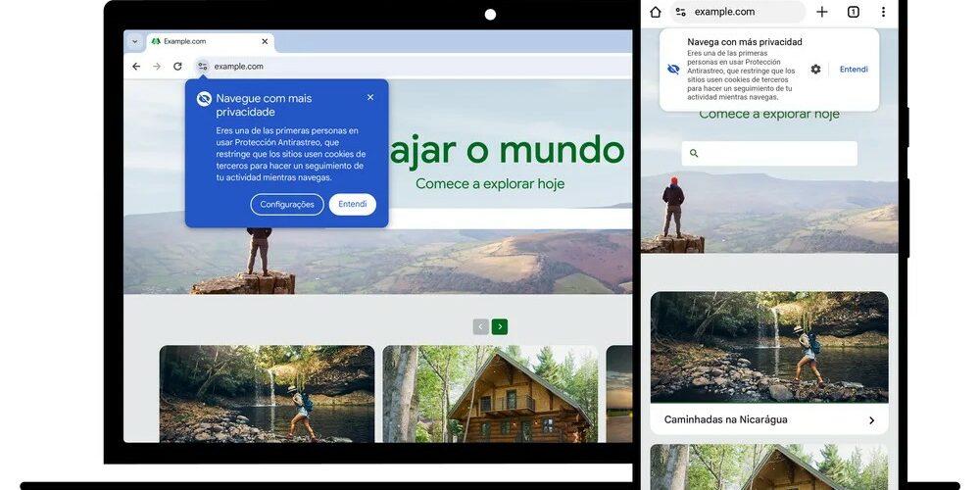Dismiss the blue privacy popup with X
This screenshot has height=490, width=980.
pos(370,97)
